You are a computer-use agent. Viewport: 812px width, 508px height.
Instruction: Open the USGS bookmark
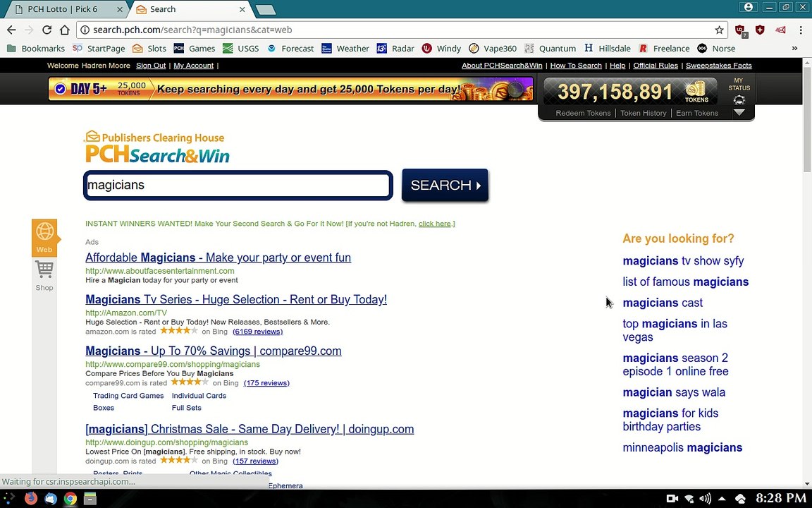coord(241,48)
